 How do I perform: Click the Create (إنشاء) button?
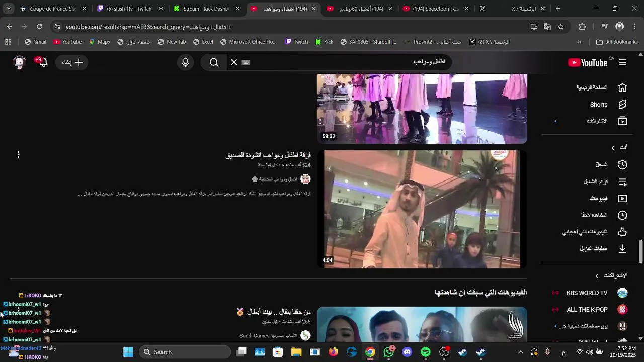[x=72, y=62]
